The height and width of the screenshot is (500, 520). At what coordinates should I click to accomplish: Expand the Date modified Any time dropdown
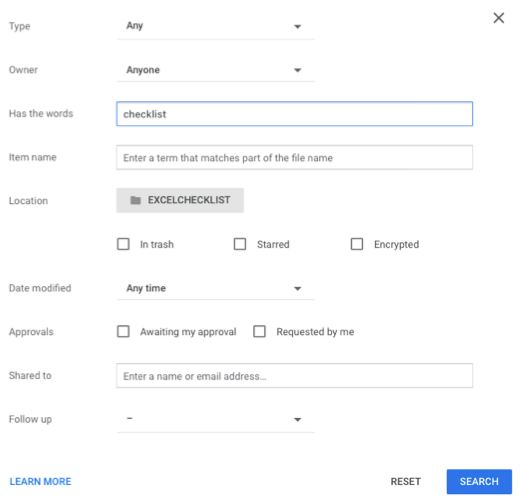[x=216, y=288]
